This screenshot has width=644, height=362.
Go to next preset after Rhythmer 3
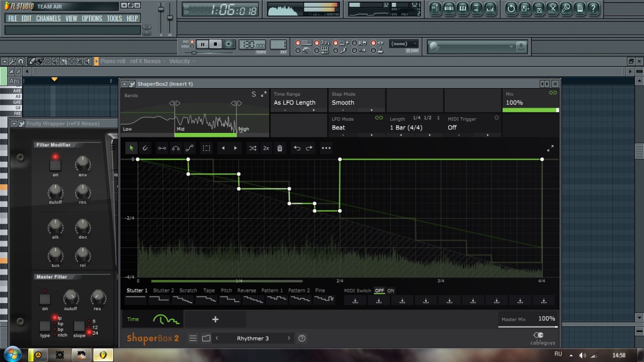click(x=289, y=338)
